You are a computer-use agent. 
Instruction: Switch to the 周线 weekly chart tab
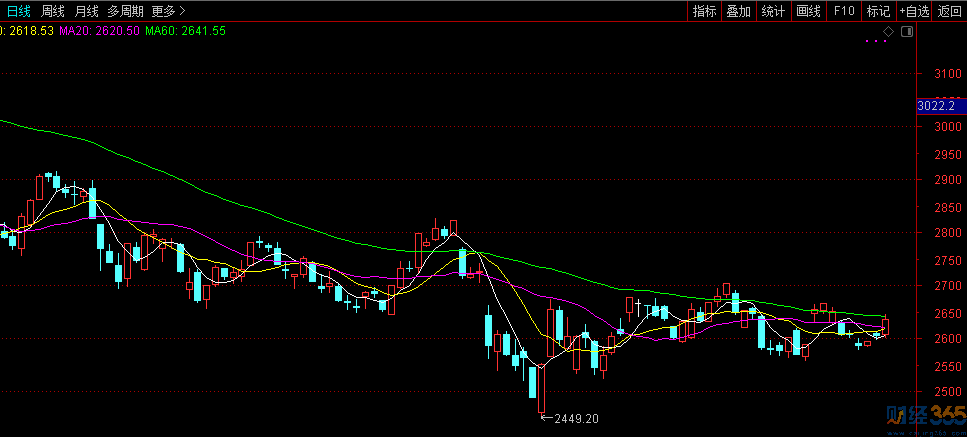click(53, 11)
